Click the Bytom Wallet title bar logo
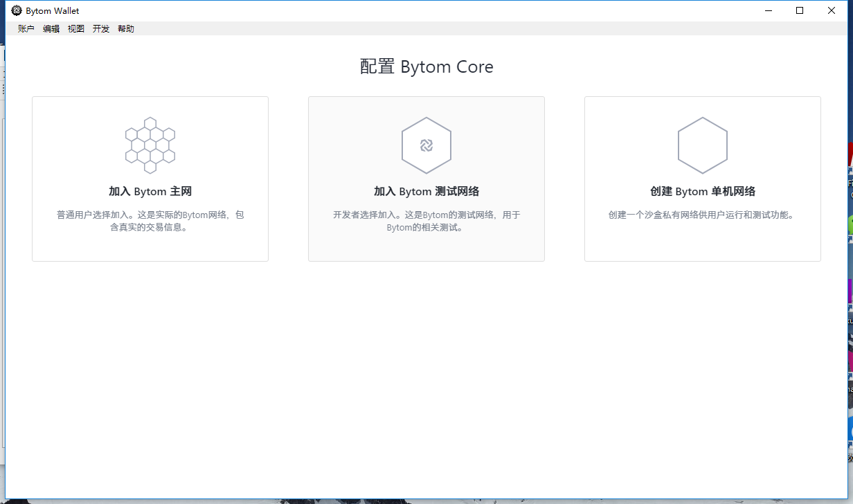 coord(17,10)
